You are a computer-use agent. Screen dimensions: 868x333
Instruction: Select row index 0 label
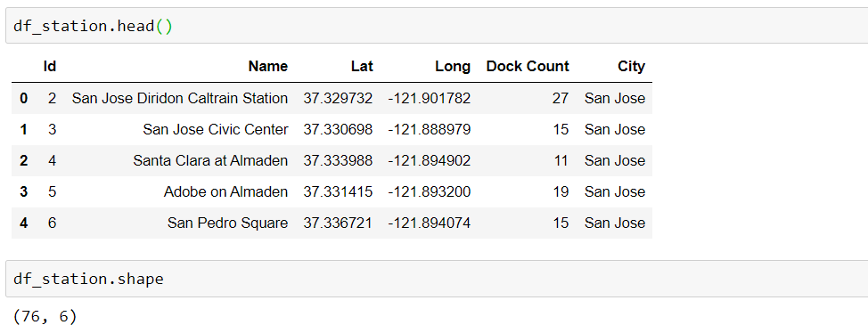pyautogui.click(x=23, y=99)
